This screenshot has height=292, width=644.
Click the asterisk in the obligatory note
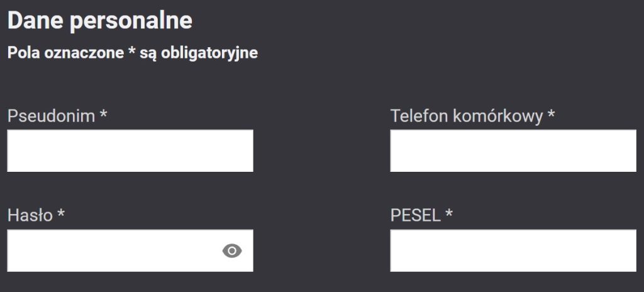pos(131,52)
